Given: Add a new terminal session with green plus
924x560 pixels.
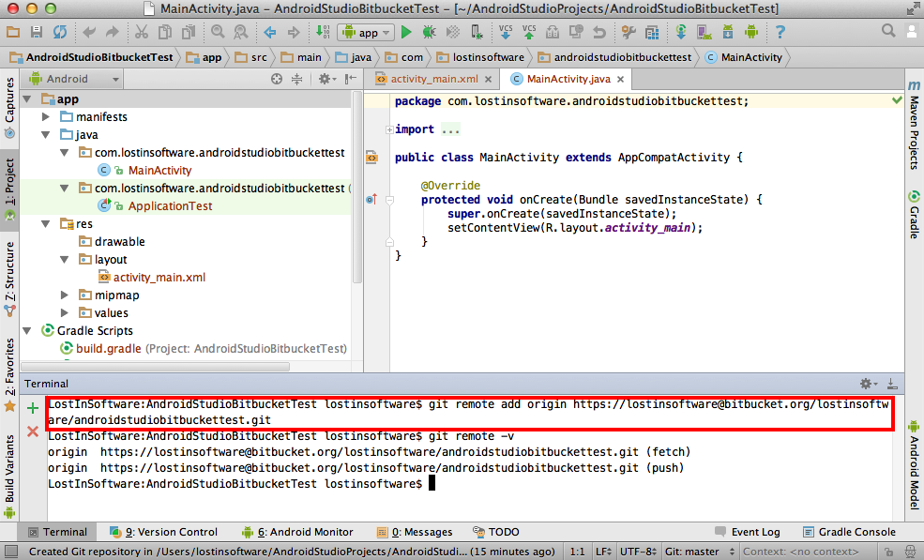Looking at the screenshot, I should pyautogui.click(x=33, y=408).
